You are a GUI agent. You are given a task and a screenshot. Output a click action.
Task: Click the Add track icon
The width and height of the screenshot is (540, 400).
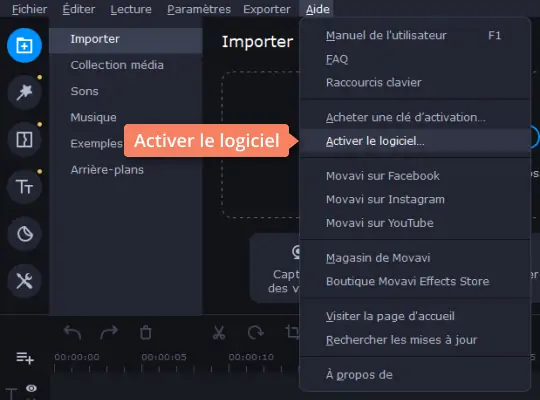click(25, 358)
